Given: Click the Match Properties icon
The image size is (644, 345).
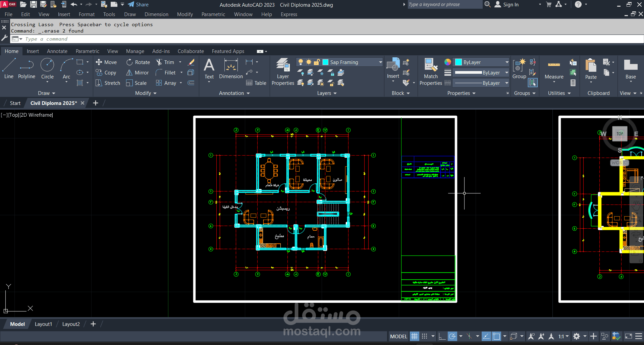Looking at the screenshot, I should click(x=431, y=71).
